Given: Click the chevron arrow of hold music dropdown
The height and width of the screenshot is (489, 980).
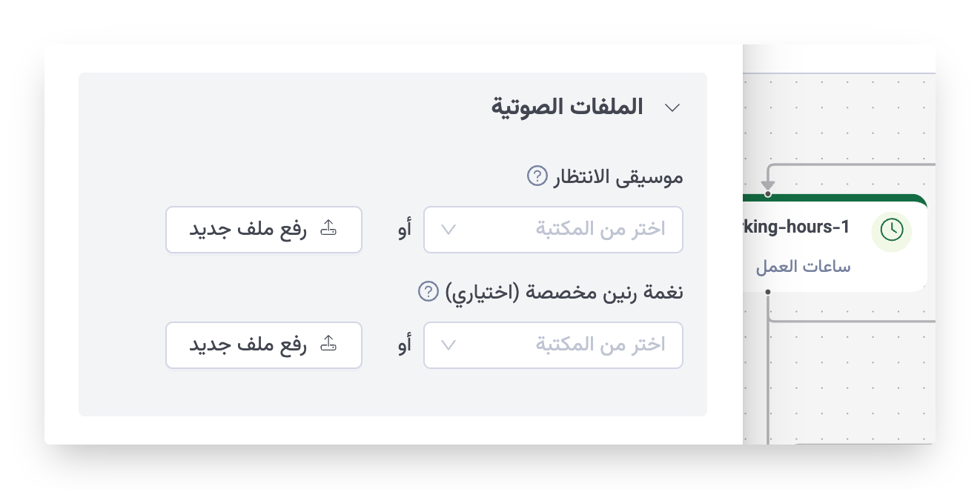Looking at the screenshot, I should point(448,230).
